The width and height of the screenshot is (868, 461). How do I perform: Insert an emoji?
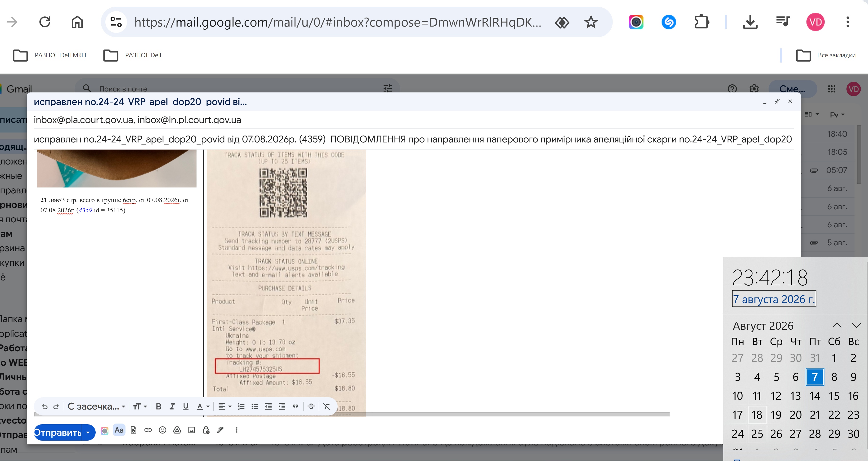coord(162,430)
